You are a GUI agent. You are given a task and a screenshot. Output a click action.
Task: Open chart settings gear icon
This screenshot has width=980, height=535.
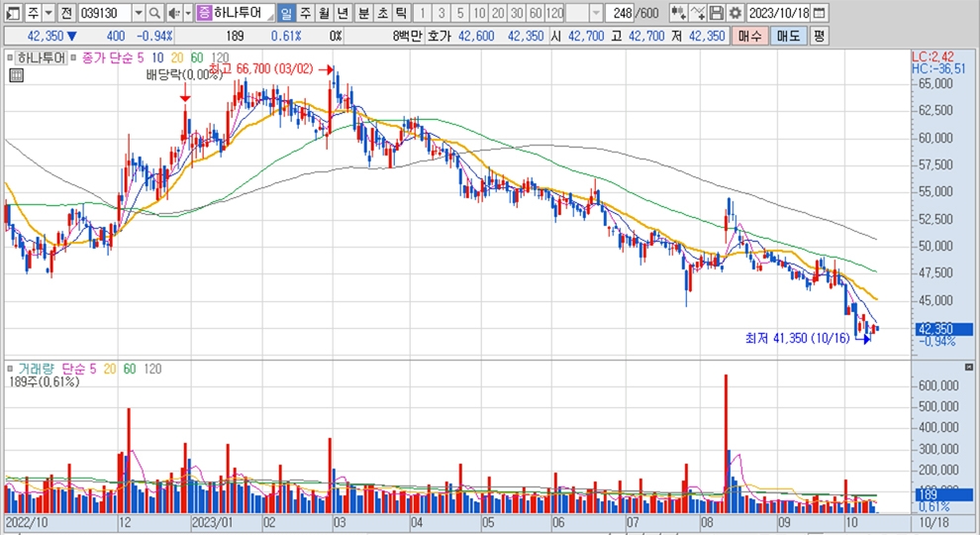[735, 13]
